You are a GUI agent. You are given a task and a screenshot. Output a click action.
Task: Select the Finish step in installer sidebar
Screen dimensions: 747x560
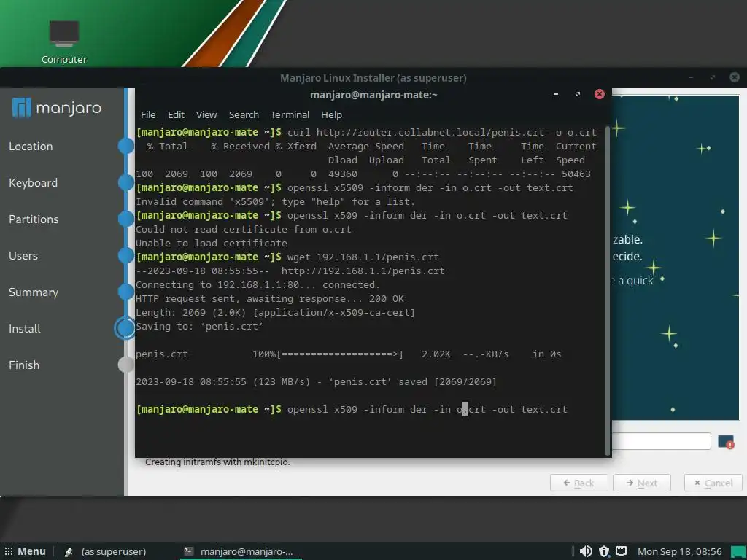click(x=24, y=365)
